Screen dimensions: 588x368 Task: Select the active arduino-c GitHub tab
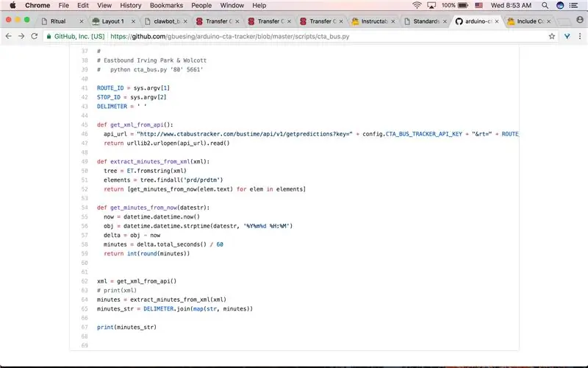478,21
